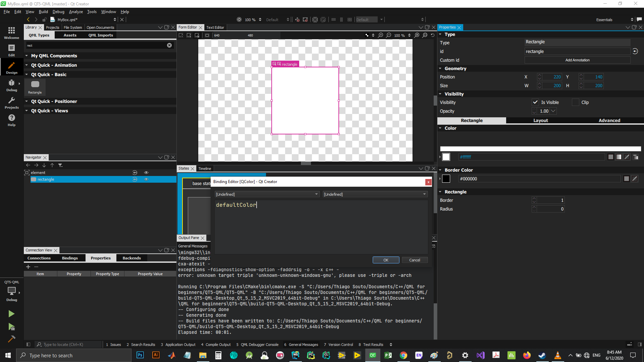This screenshot has width=644, height=362.
Task: Open Projects mode
Action: pos(11,103)
